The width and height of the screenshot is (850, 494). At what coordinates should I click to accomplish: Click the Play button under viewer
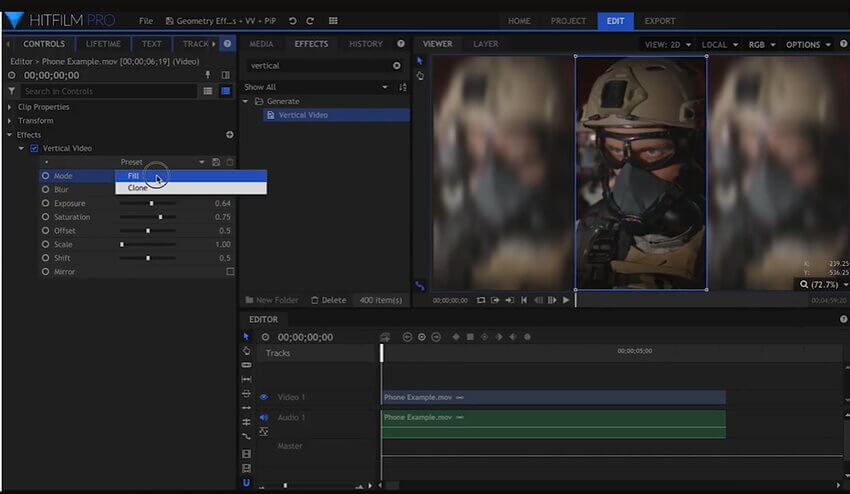tap(566, 300)
